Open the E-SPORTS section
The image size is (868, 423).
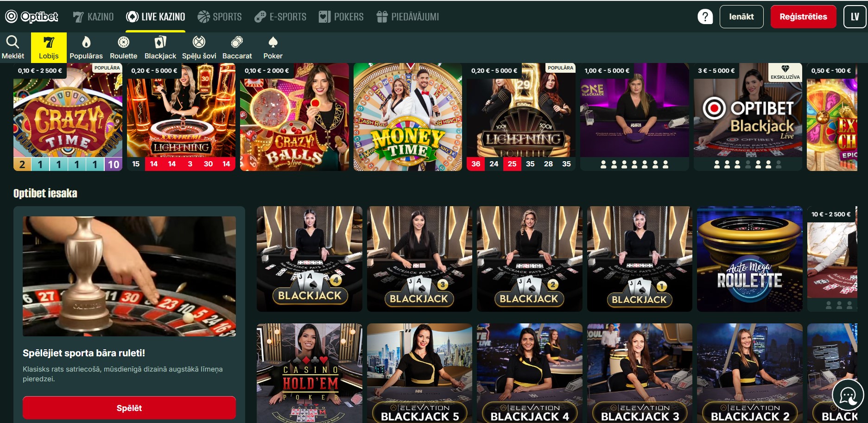(280, 17)
